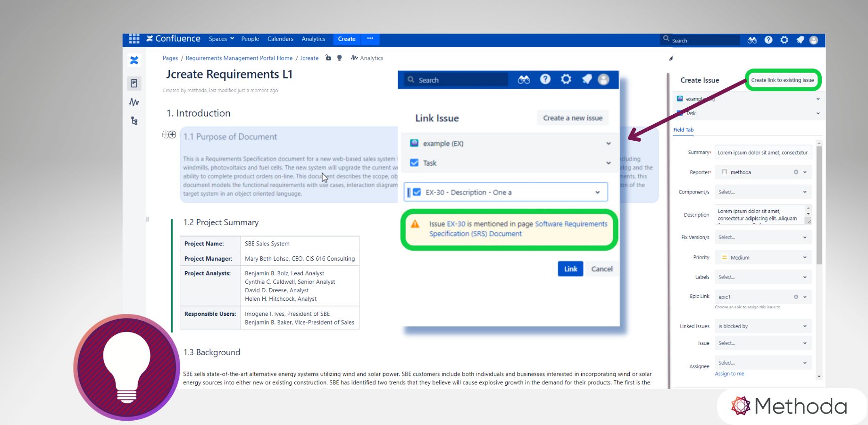Open the Spaces dropdown menu

pos(221,39)
